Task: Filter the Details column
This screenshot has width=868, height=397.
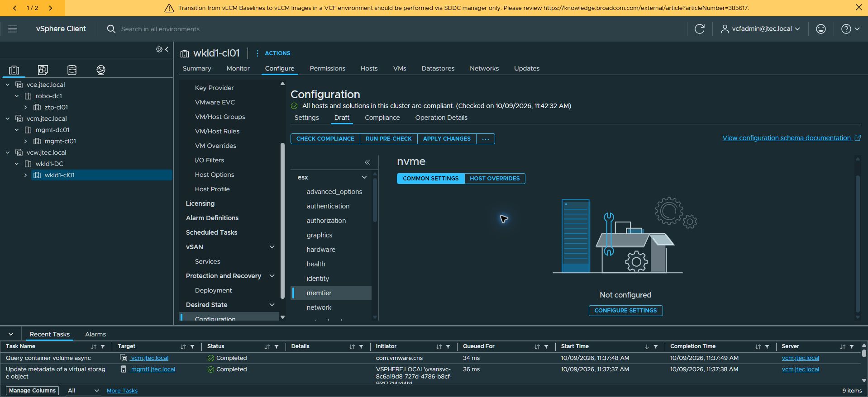Action: pos(361,347)
